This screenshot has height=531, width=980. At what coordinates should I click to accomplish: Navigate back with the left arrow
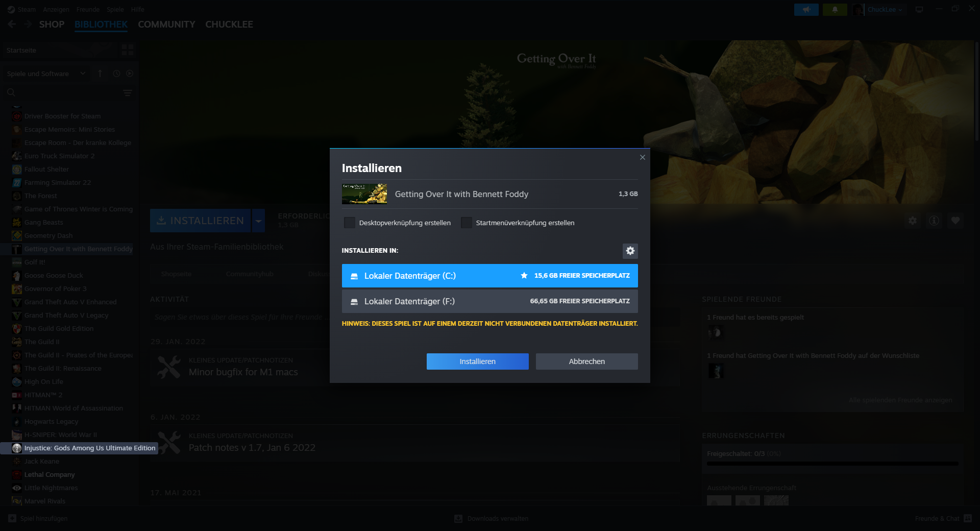[12, 24]
